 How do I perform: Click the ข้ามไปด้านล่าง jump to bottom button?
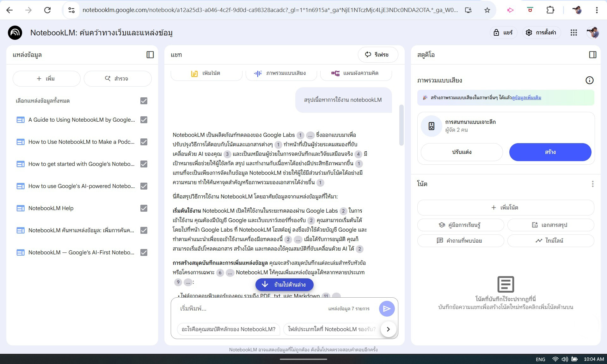tap(285, 285)
